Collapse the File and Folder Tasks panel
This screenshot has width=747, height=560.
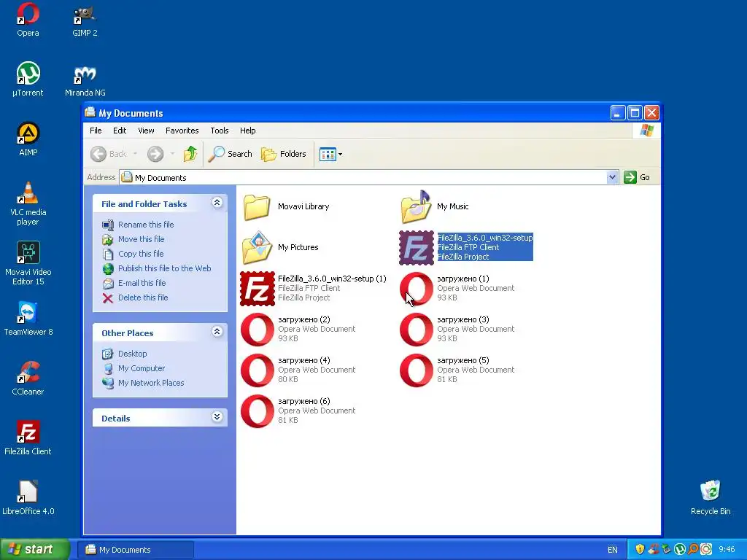point(217,203)
